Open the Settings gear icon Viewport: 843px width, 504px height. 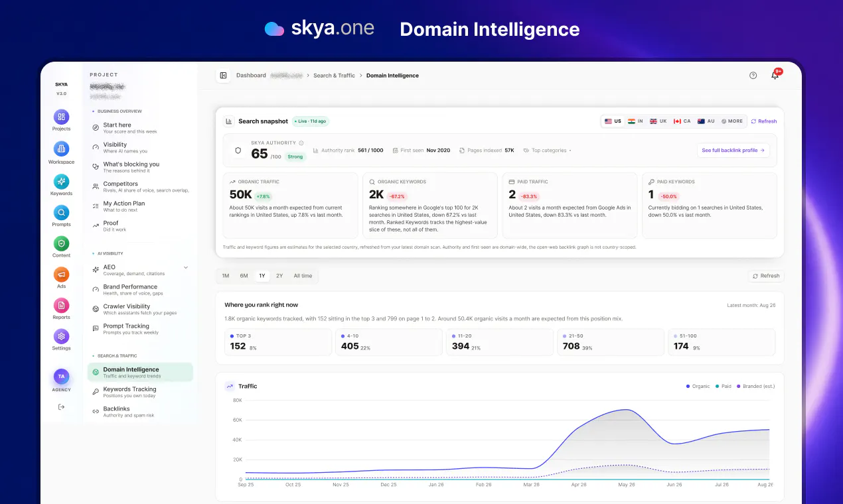pyautogui.click(x=61, y=336)
